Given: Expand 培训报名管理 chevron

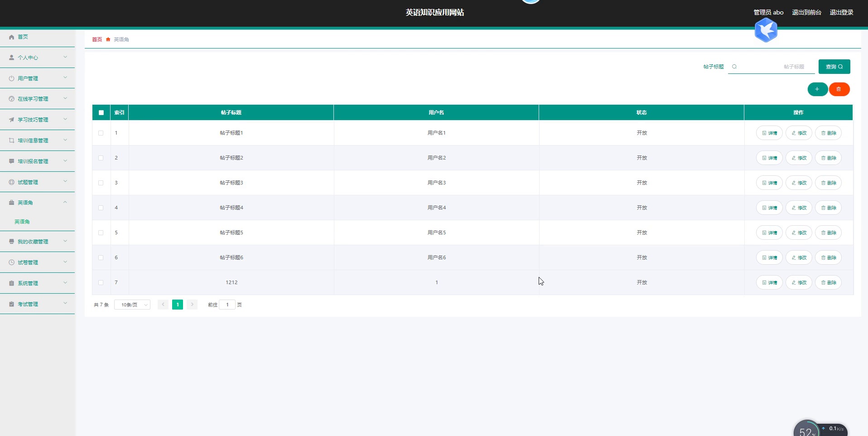Looking at the screenshot, I should click(65, 161).
